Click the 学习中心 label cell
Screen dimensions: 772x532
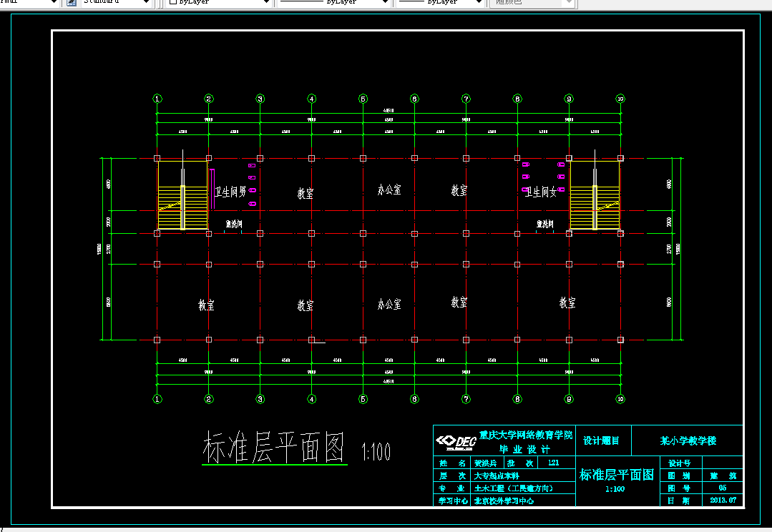(x=453, y=501)
